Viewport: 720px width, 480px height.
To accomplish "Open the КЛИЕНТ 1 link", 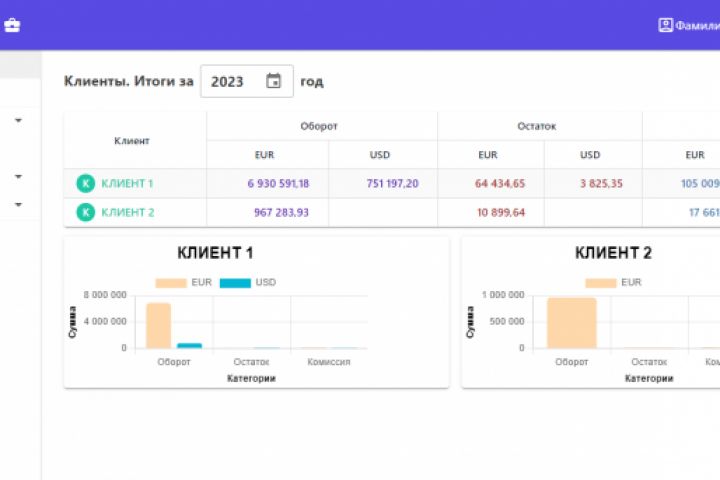I will tap(127, 183).
